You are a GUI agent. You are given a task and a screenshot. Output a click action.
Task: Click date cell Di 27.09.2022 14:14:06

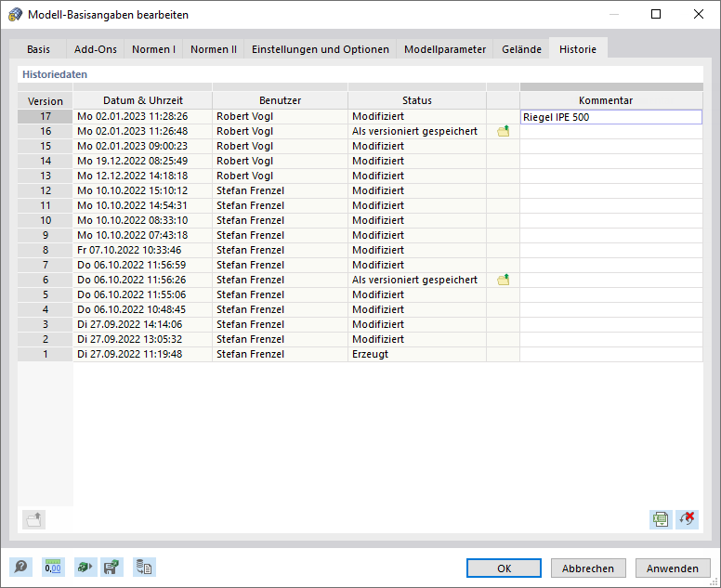coord(142,324)
